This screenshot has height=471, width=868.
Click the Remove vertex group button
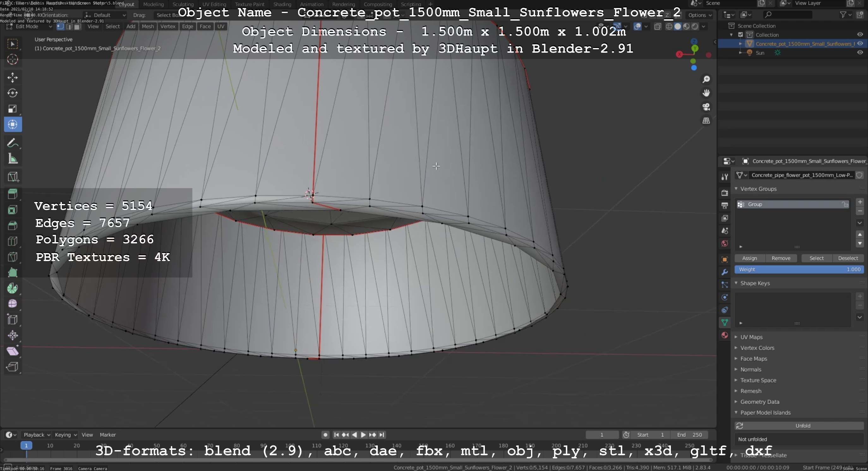pyautogui.click(x=781, y=258)
